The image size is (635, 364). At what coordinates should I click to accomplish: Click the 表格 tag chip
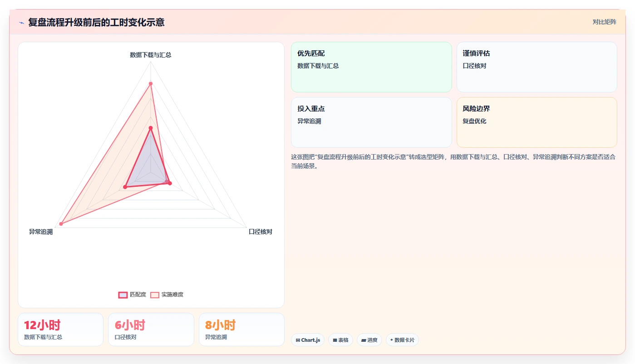[x=340, y=340]
